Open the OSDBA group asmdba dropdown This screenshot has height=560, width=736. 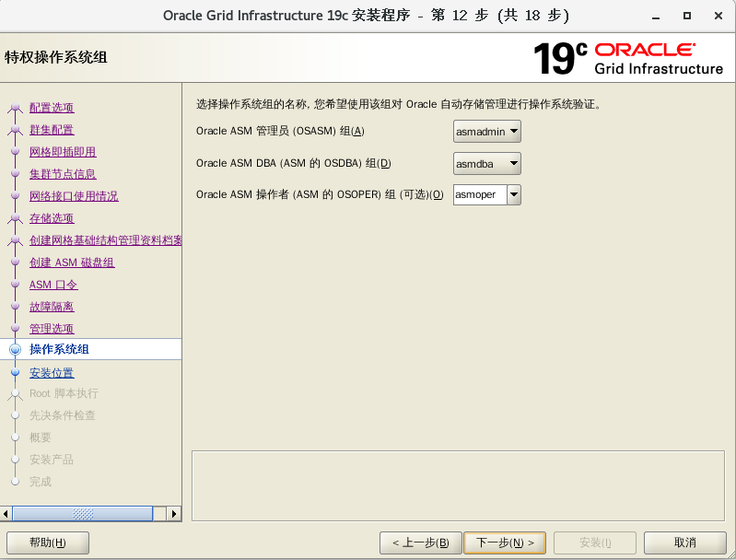click(486, 163)
